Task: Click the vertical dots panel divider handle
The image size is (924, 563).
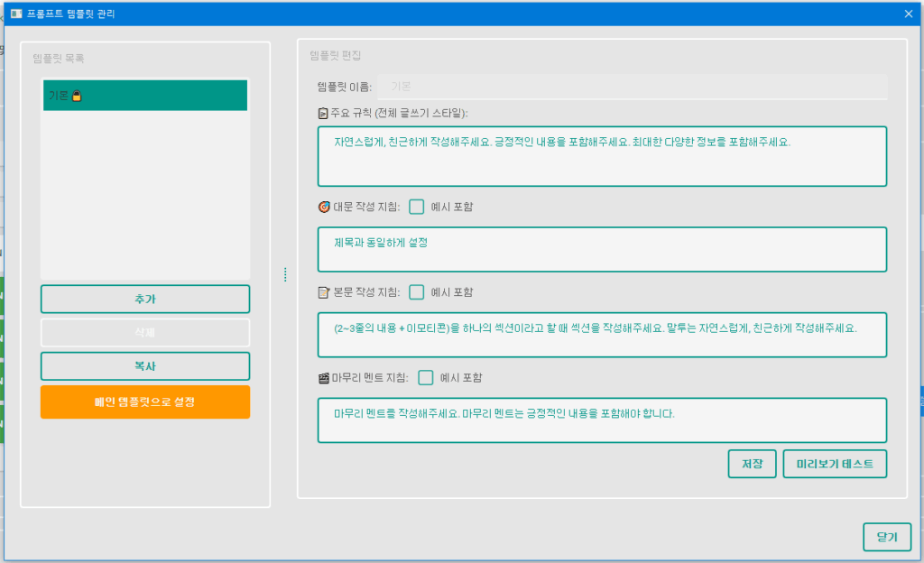Action: (285, 273)
